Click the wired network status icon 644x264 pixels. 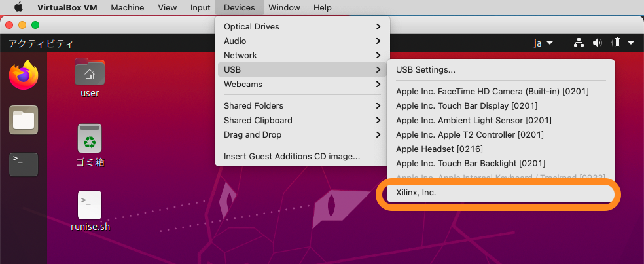click(579, 43)
